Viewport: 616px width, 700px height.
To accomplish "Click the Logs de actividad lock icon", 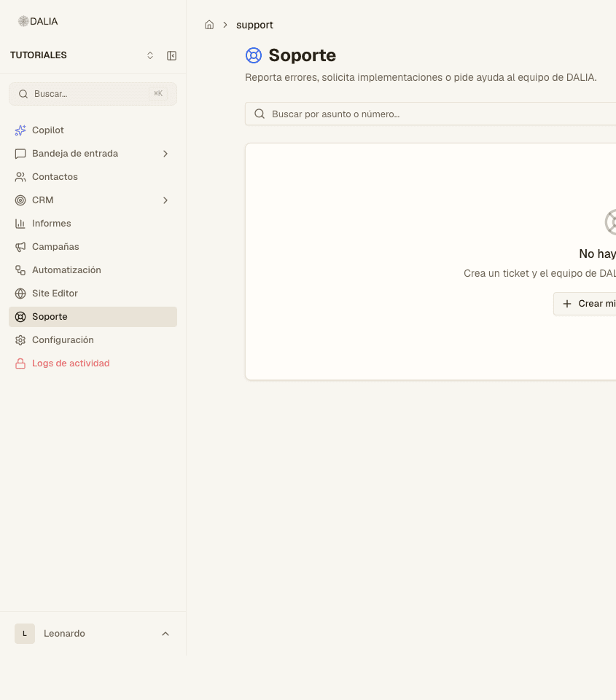I will tap(20, 363).
